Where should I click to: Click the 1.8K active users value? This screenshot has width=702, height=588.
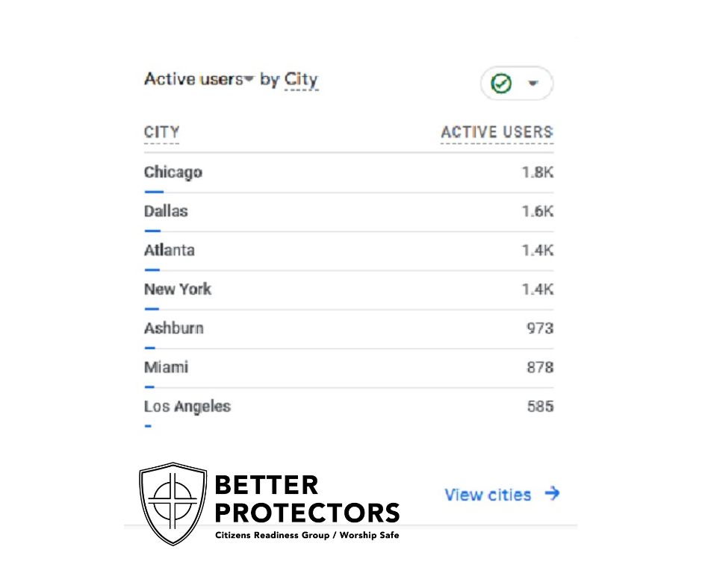(537, 172)
